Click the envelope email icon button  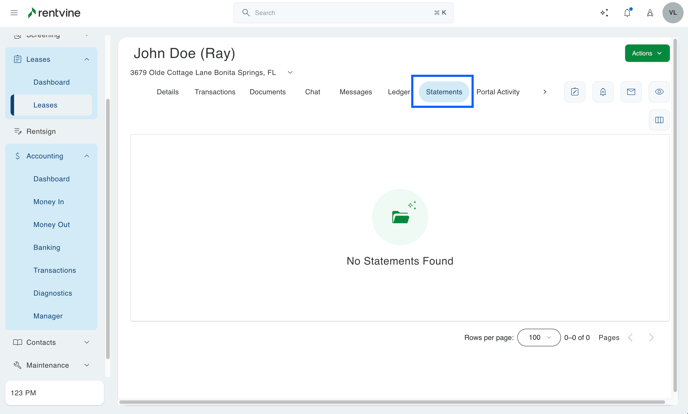(631, 92)
